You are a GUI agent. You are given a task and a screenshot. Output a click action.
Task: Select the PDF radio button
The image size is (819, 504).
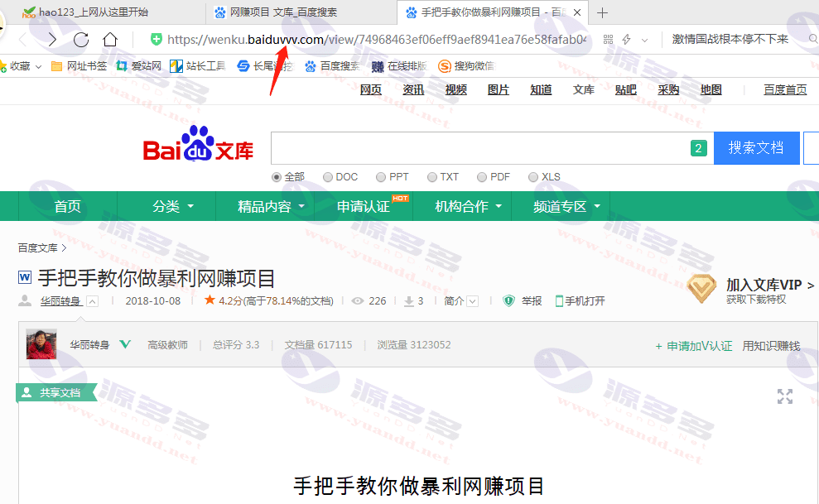pos(482,177)
